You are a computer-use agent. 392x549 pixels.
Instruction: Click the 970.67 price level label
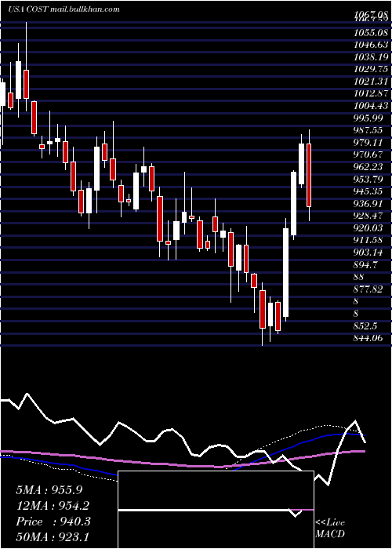(x=368, y=155)
